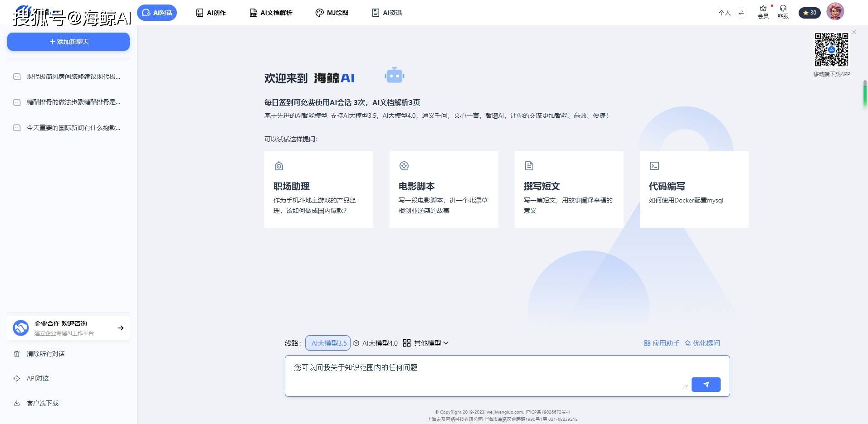Switch to the AI创作 tab
Viewport: 868px width, 424px height.
tap(211, 13)
